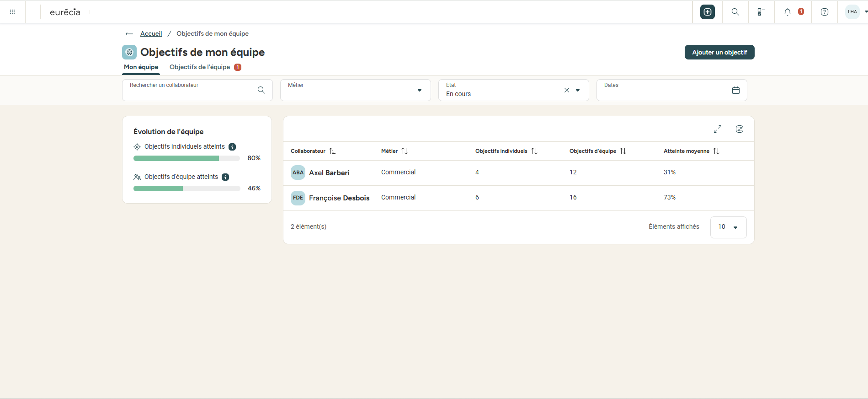Open the notifications bell icon
This screenshot has height=399, width=868.
[788, 12]
